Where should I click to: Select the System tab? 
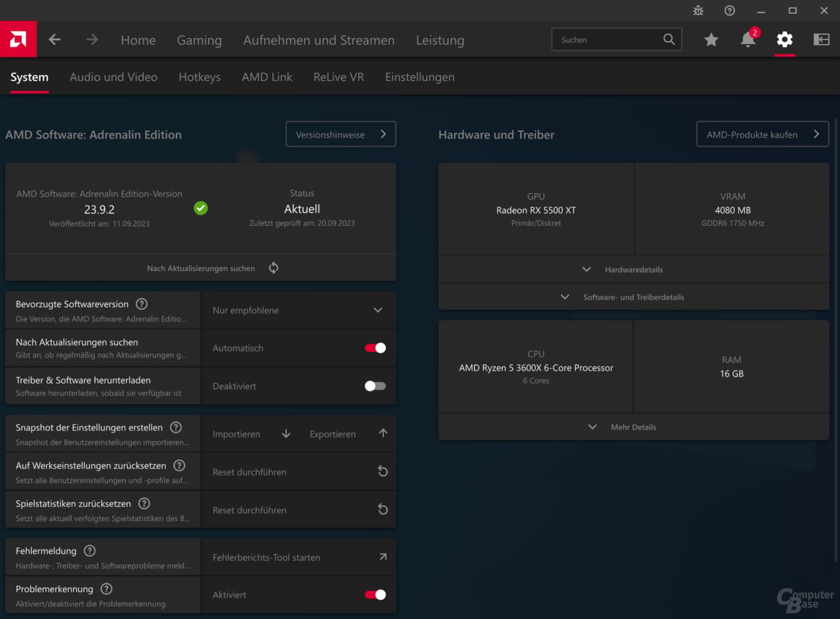coord(29,77)
